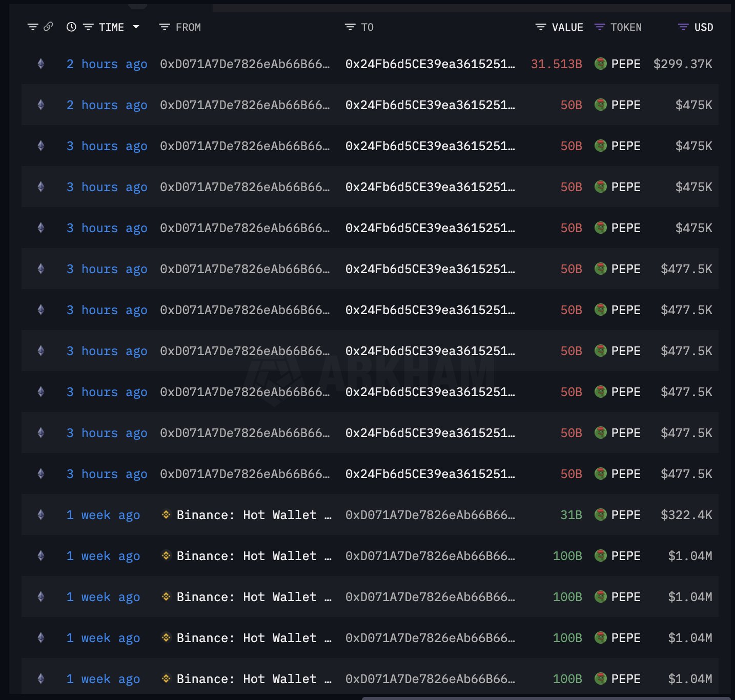Click the PEPE frog icon in the bottom-most row
Image resolution: width=735 pixels, height=700 pixels.
click(601, 678)
